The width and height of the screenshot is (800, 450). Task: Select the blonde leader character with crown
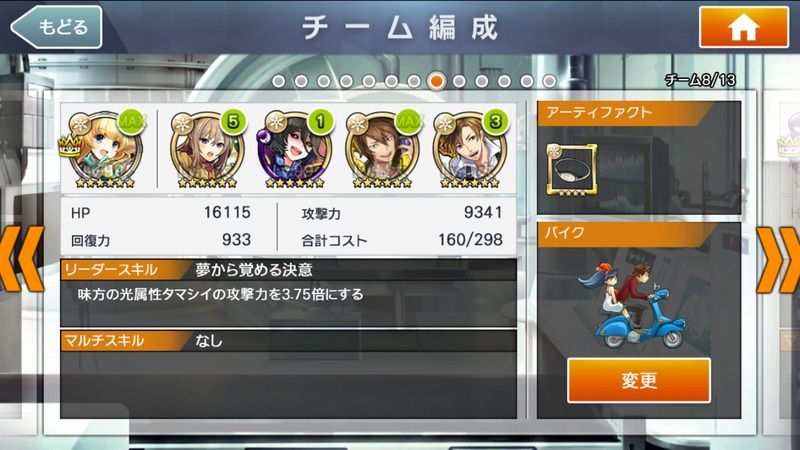pos(104,149)
